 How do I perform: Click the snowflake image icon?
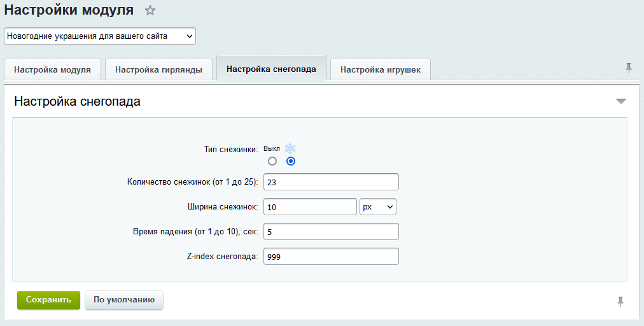click(x=290, y=148)
